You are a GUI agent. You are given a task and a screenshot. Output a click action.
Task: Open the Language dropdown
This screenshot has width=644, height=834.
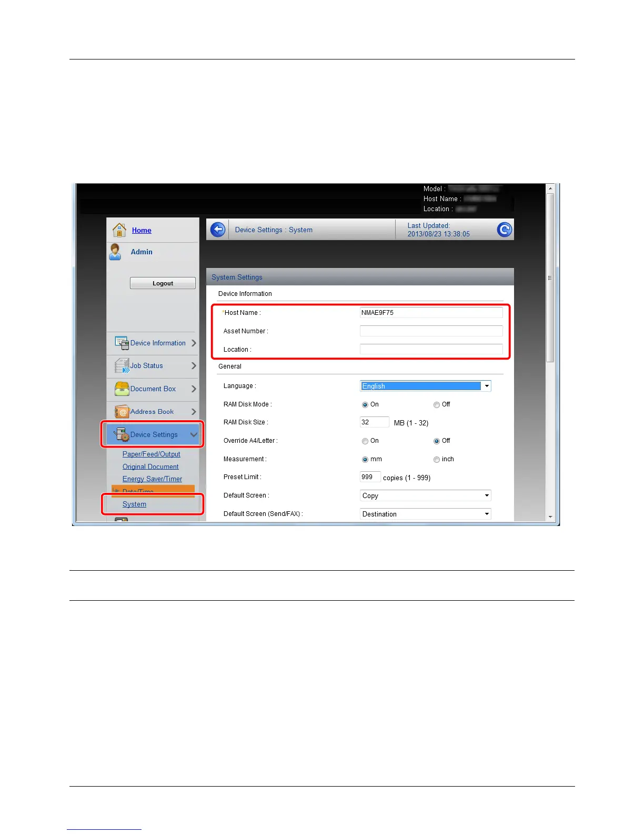(425, 386)
